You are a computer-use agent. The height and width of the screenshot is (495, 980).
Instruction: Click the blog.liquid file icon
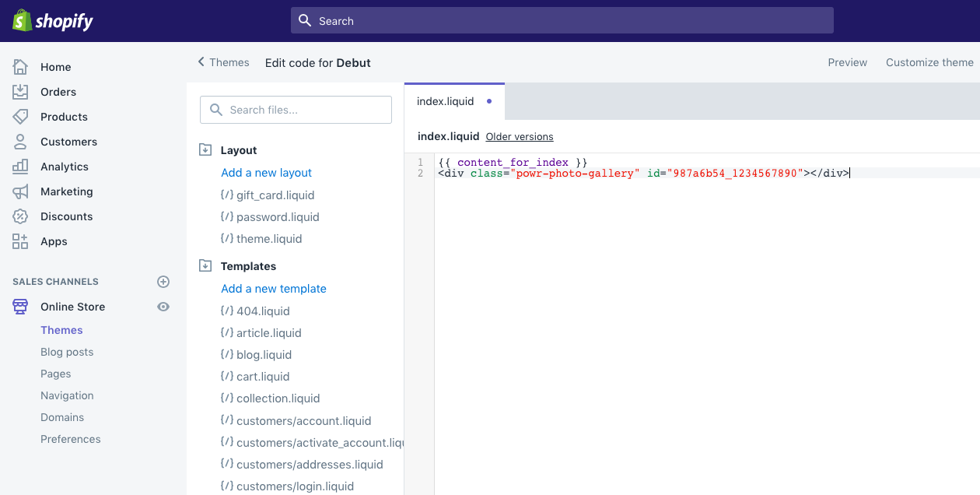tap(226, 354)
